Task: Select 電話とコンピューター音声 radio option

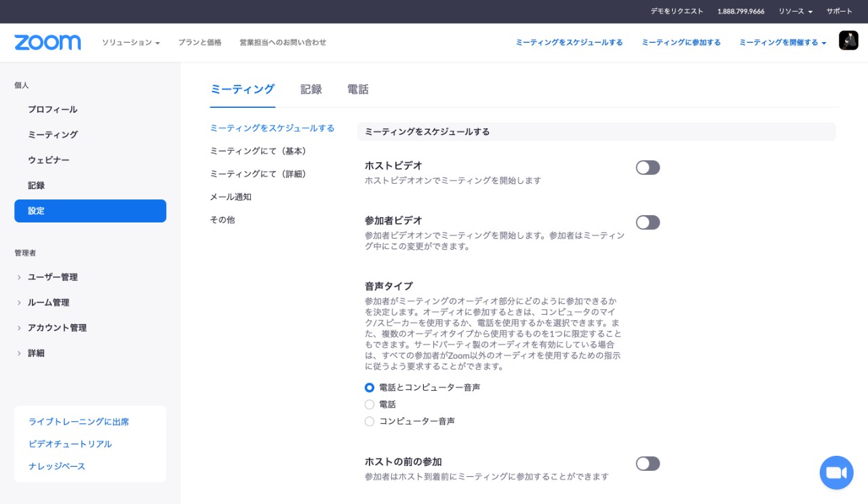Action: tap(370, 387)
